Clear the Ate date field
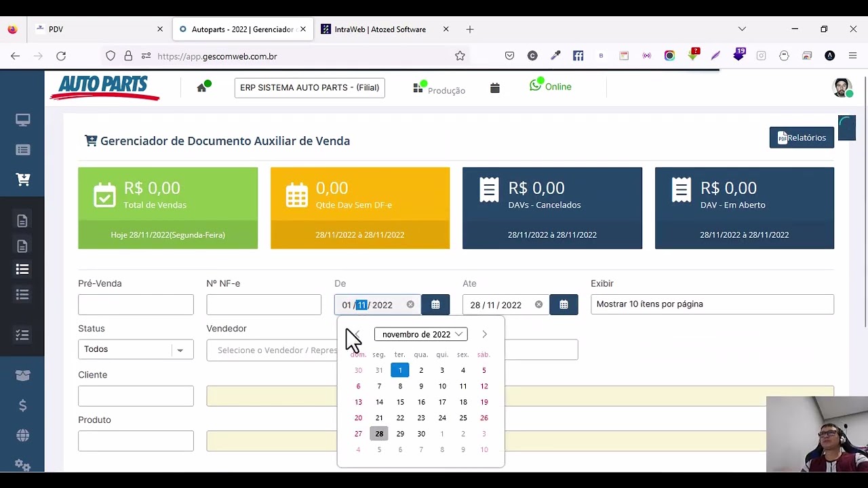This screenshot has height=488, width=868. (538, 305)
